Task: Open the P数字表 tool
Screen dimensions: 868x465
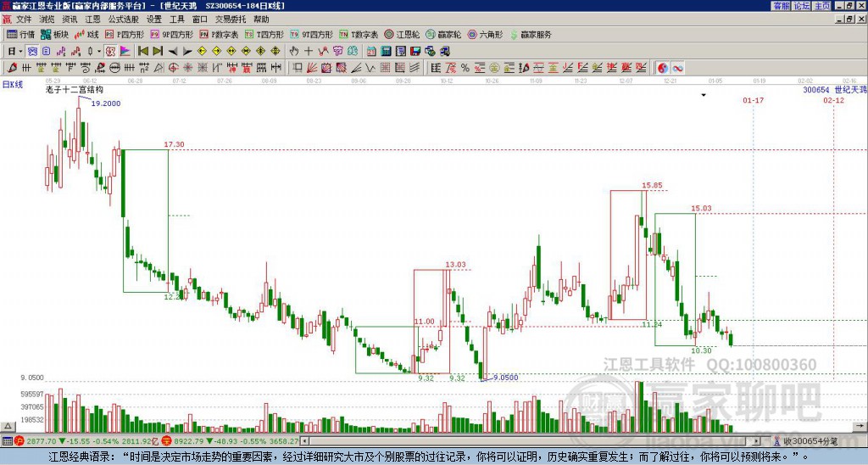Action: coord(219,34)
